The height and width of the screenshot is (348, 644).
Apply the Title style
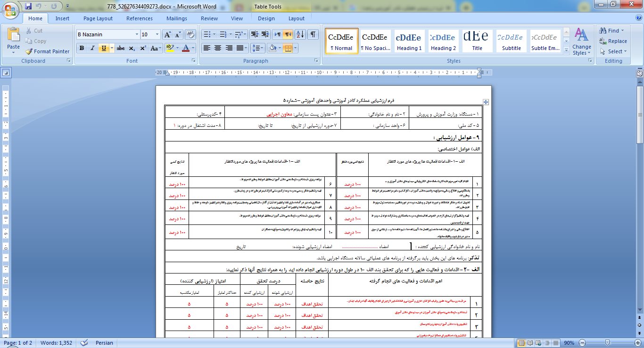point(477,41)
